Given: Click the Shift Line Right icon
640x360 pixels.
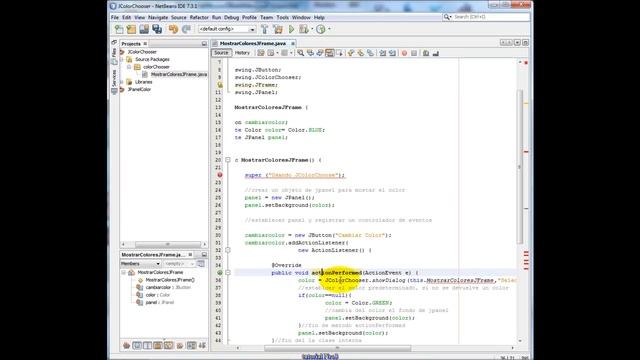Looking at the screenshot, I should click(392, 53).
